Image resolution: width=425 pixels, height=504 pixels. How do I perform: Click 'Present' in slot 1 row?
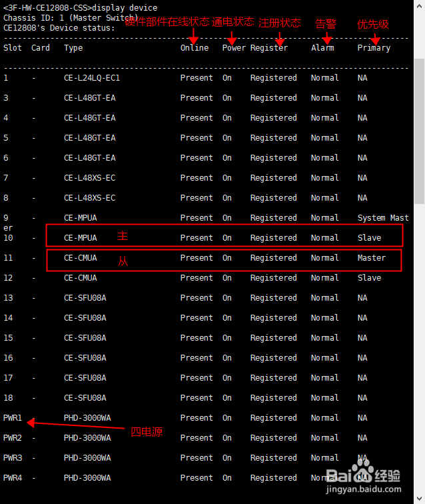click(197, 78)
